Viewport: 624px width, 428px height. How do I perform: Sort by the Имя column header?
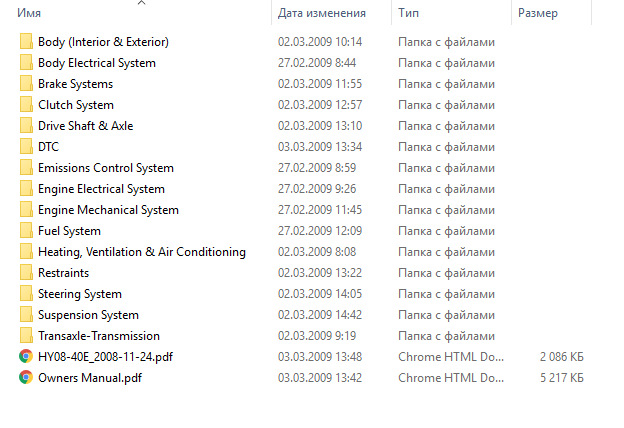click(x=30, y=14)
